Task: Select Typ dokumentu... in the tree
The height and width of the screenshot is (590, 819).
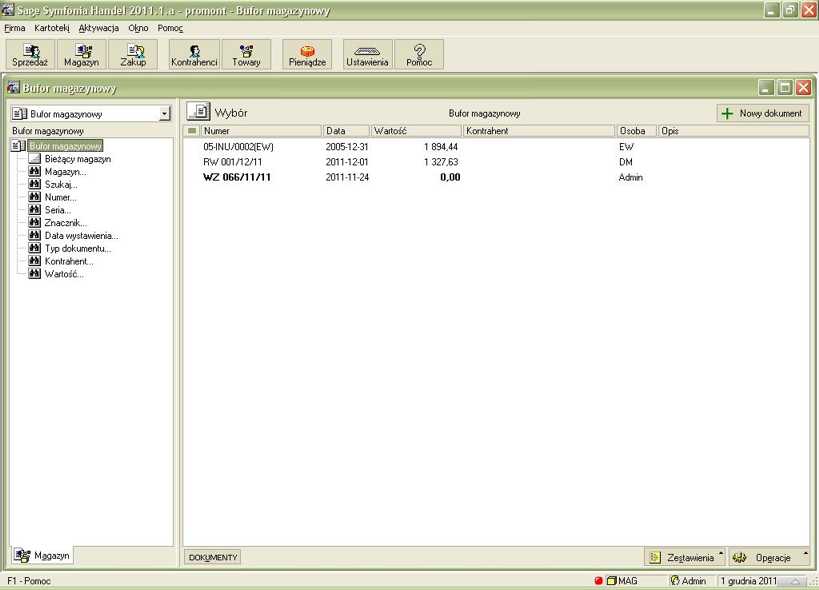Action: 78,249
